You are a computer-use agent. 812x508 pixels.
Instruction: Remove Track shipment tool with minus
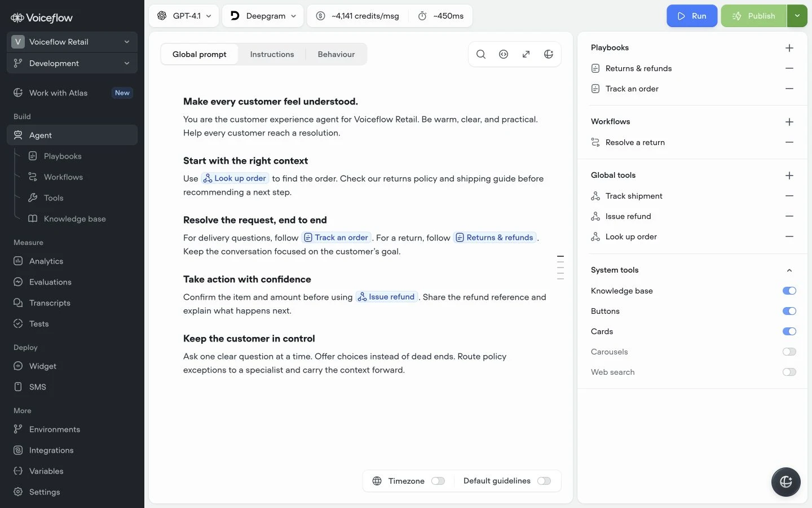(789, 196)
